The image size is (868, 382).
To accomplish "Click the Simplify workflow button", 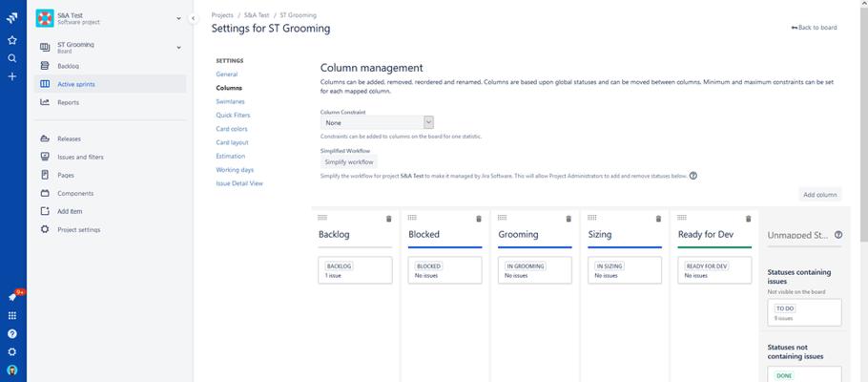I will pyautogui.click(x=349, y=162).
